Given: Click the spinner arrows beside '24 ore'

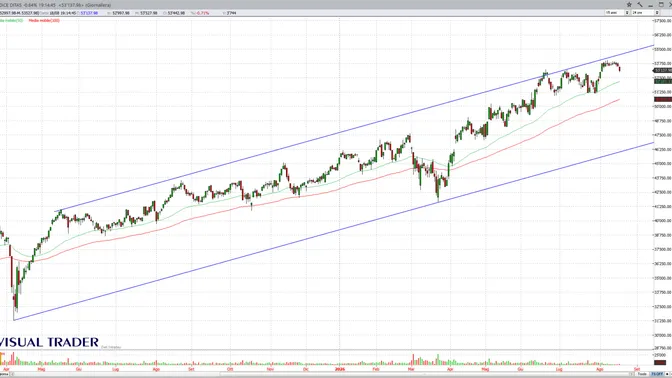Looking at the screenshot, I should [x=657, y=13].
